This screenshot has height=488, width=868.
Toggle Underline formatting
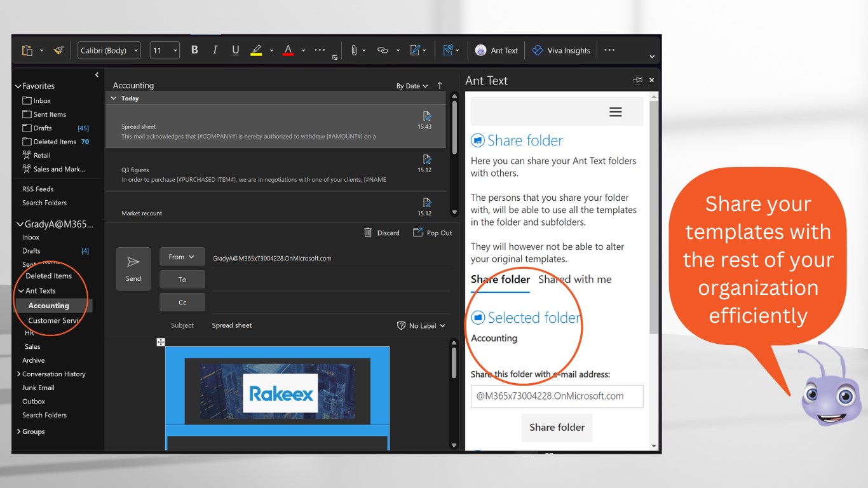point(236,50)
